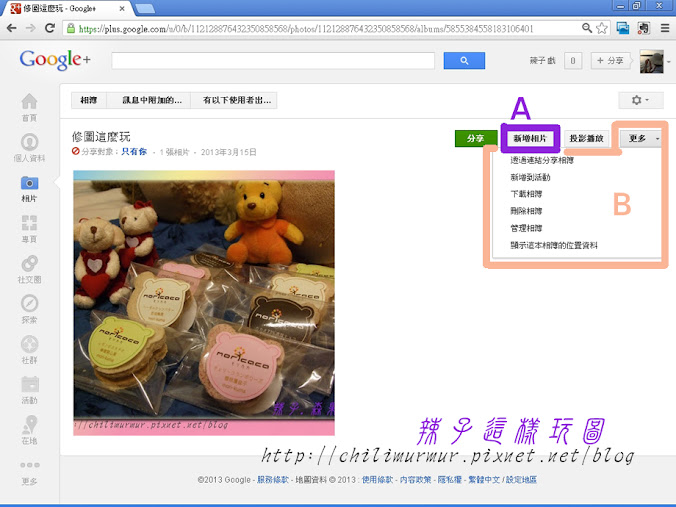676x507 pixels.
Task: Click the blue extension icon beside address bar
Action: point(623,28)
